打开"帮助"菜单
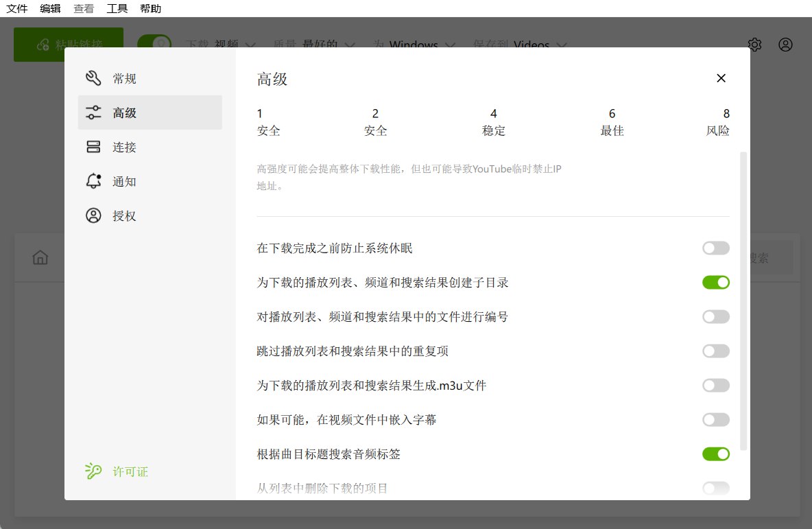 pyautogui.click(x=151, y=9)
